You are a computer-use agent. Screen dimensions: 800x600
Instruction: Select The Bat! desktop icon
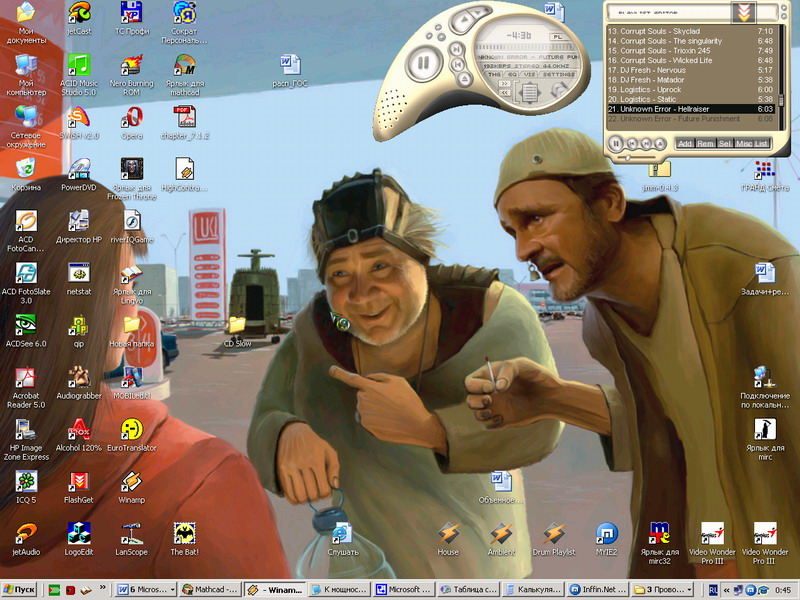(184, 539)
